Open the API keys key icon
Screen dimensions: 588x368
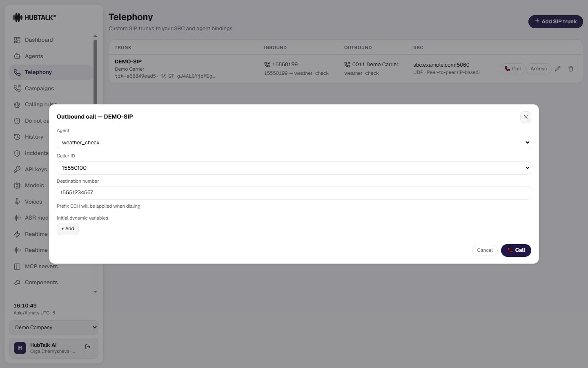[17, 169]
